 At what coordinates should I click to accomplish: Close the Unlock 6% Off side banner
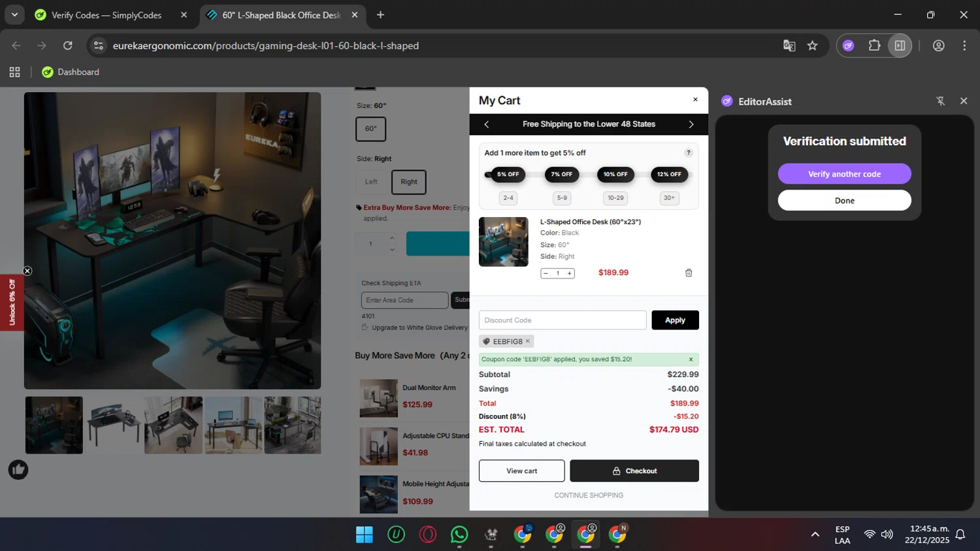[27, 271]
